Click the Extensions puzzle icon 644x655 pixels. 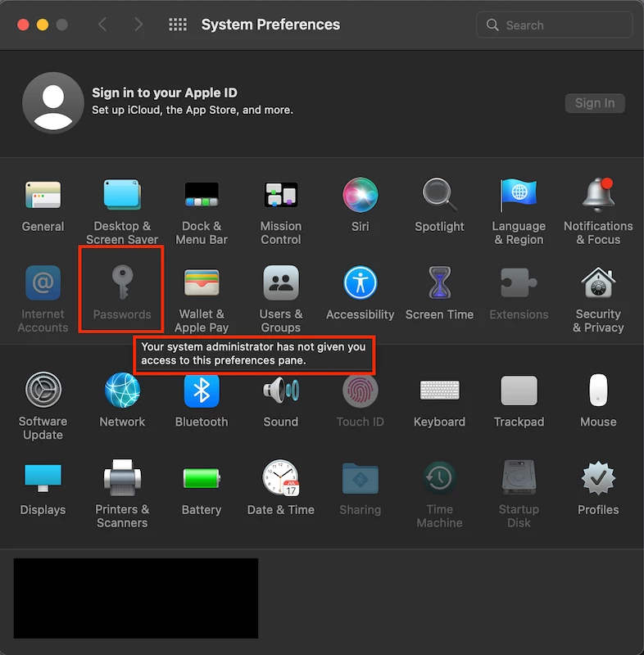point(519,282)
